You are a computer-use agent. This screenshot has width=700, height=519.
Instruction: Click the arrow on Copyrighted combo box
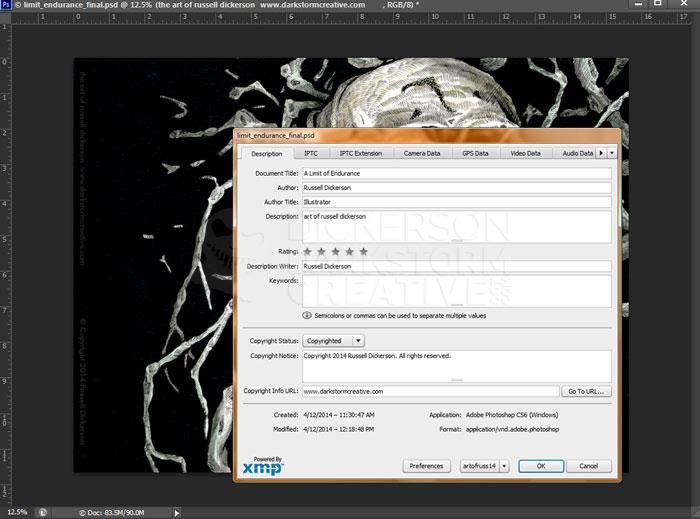pos(358,341)
